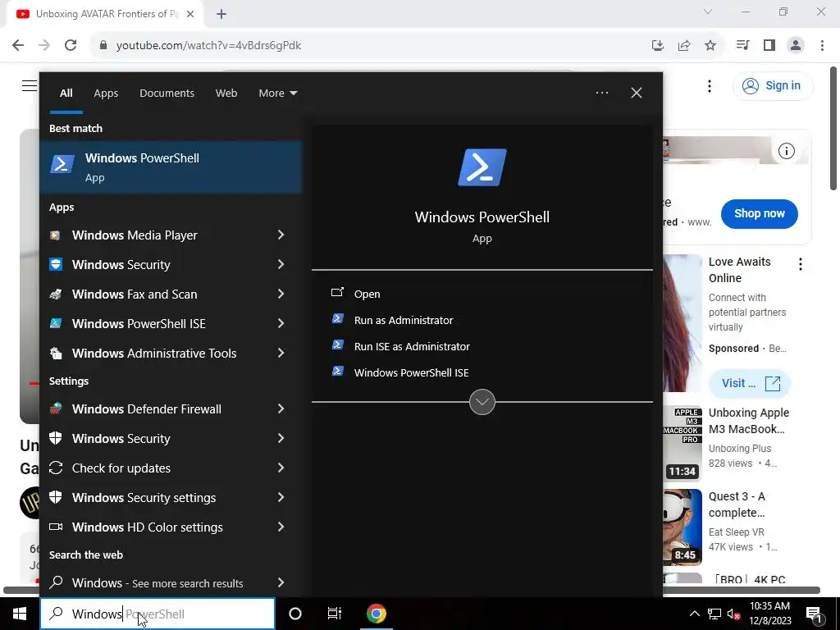Show hidden system tray icons
This screenshot has width=840, height=630.
[x=694, y=614]
